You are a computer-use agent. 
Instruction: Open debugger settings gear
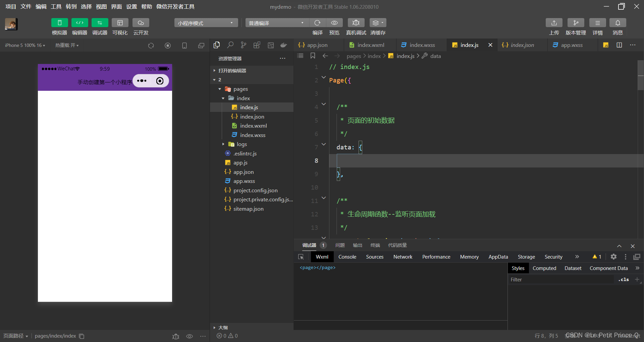(613, 257)
